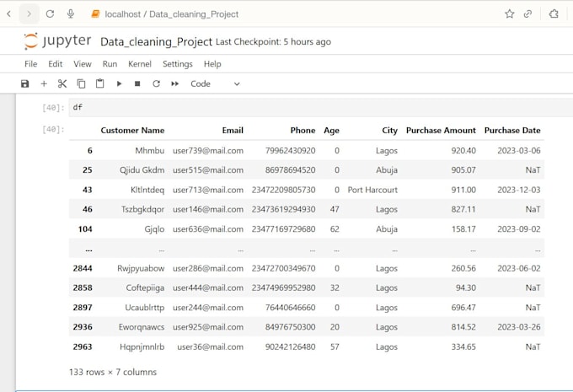Screen dimensions: 573x392
Task: Click the Jupyter logo
Action: pyautogui.click(x=57, y=41)
